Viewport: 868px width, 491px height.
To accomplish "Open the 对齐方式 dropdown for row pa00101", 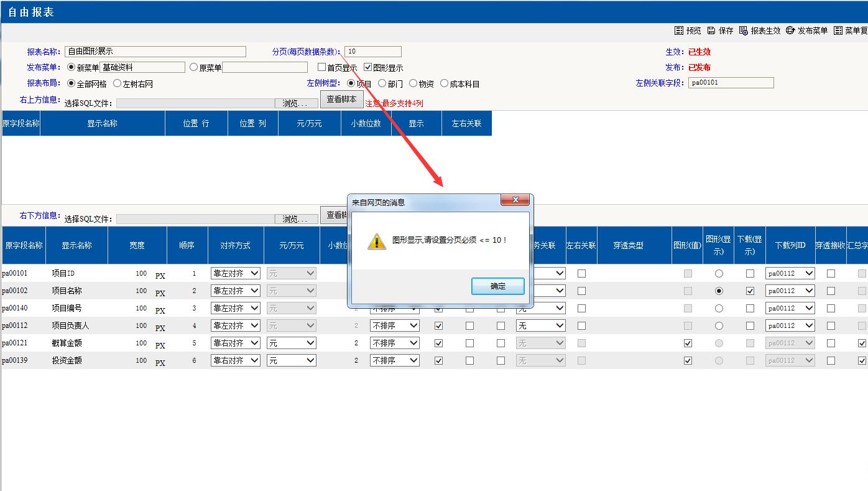I will (235, 273).
